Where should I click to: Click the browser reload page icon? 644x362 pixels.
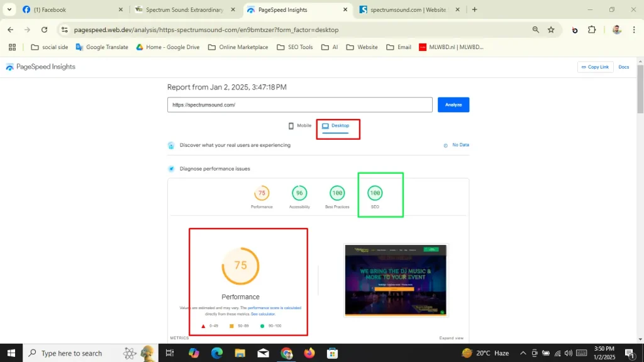[x=44, y=30]
